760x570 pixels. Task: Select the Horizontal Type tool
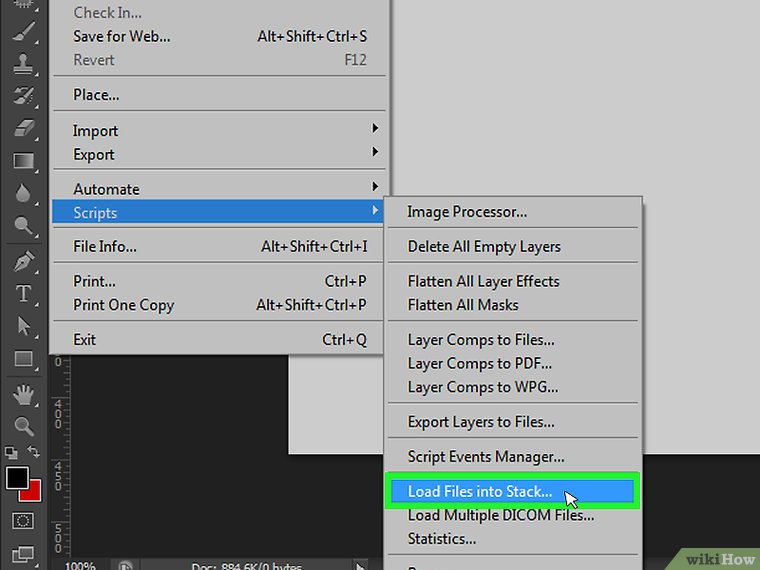[22, 295]
